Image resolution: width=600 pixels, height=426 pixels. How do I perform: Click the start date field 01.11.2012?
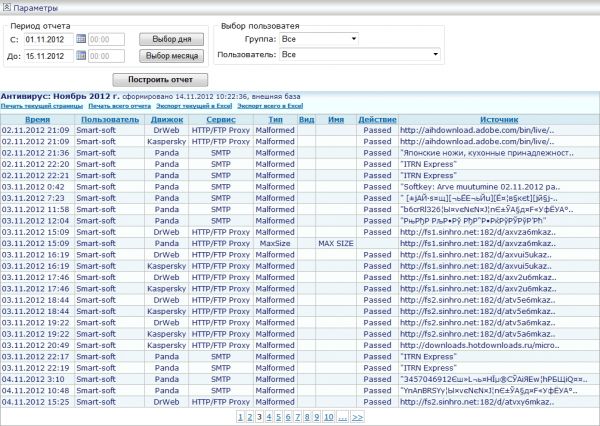click(48, 40)
